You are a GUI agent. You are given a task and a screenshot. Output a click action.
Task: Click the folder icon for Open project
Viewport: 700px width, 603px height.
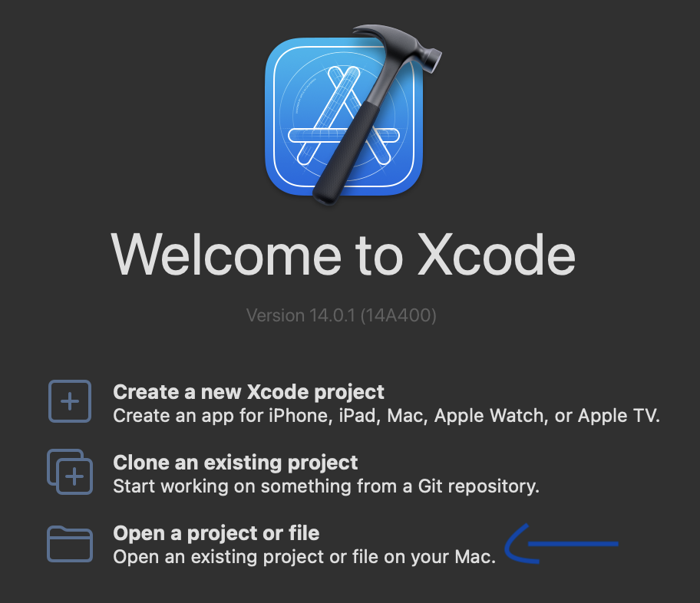(x=70, y=544)
